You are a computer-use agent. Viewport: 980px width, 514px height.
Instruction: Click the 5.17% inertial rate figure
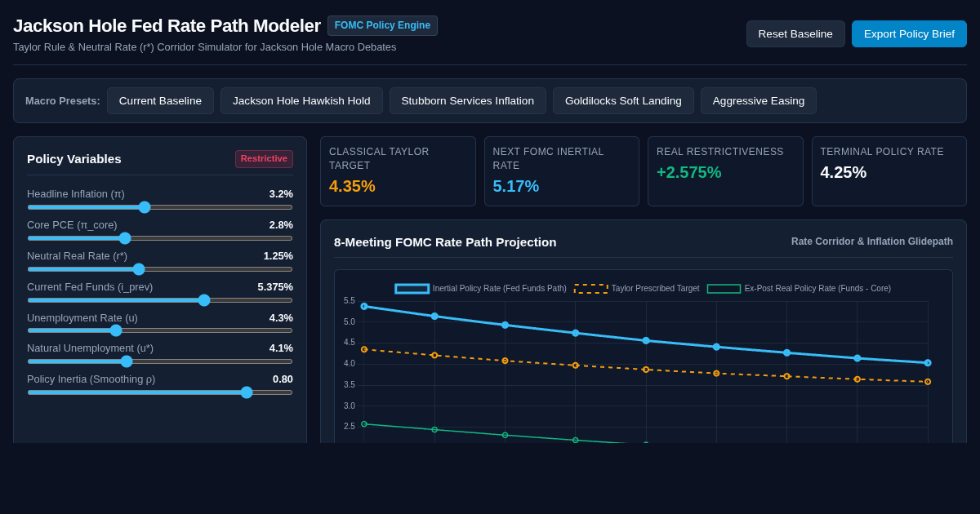coord(516,186)
